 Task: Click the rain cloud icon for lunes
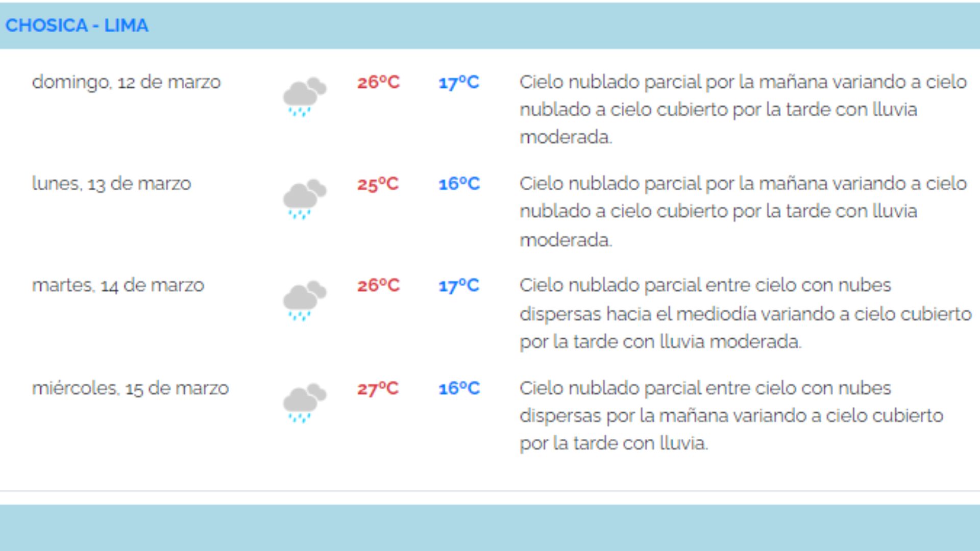coord(302,199)
